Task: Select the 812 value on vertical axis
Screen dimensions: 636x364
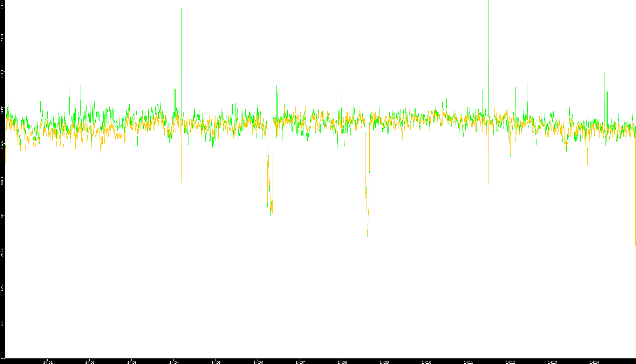Action: point(2,324)
